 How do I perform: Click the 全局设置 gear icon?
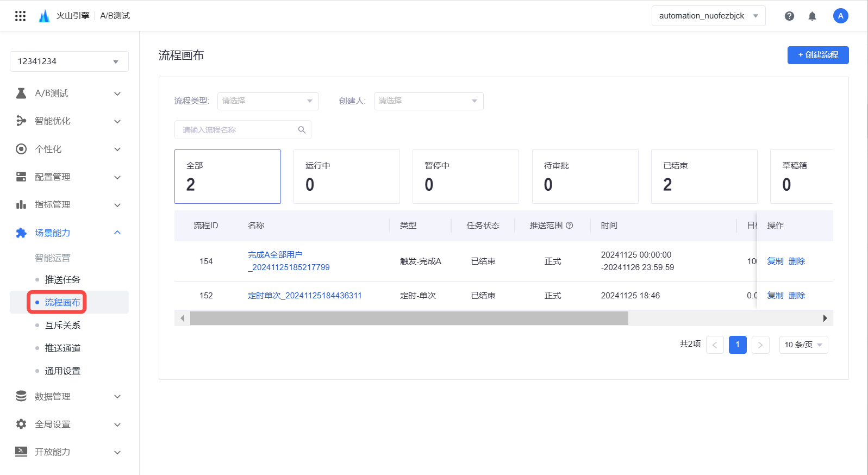coord(21,424)
